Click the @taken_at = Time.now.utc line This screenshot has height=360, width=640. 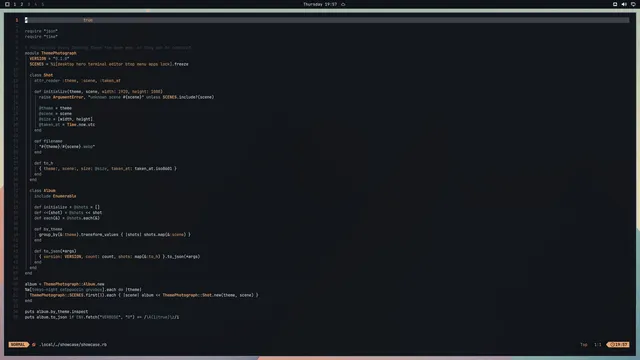pyautogui.click(x=67, y=124)
